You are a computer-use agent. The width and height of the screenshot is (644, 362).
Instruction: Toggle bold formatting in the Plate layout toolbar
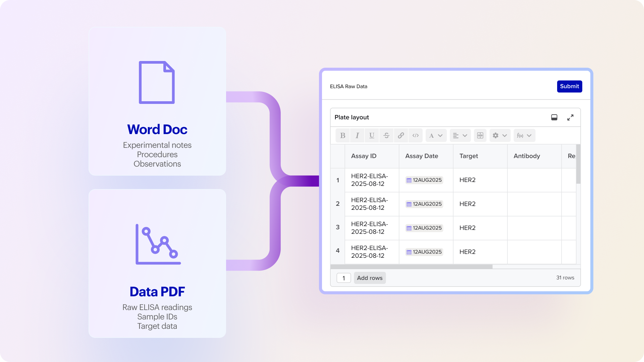coord(342,135)
